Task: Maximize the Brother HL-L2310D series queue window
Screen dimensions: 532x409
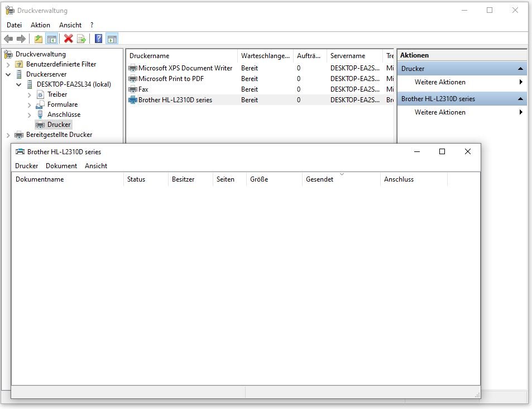Action: tap(442, 151)
